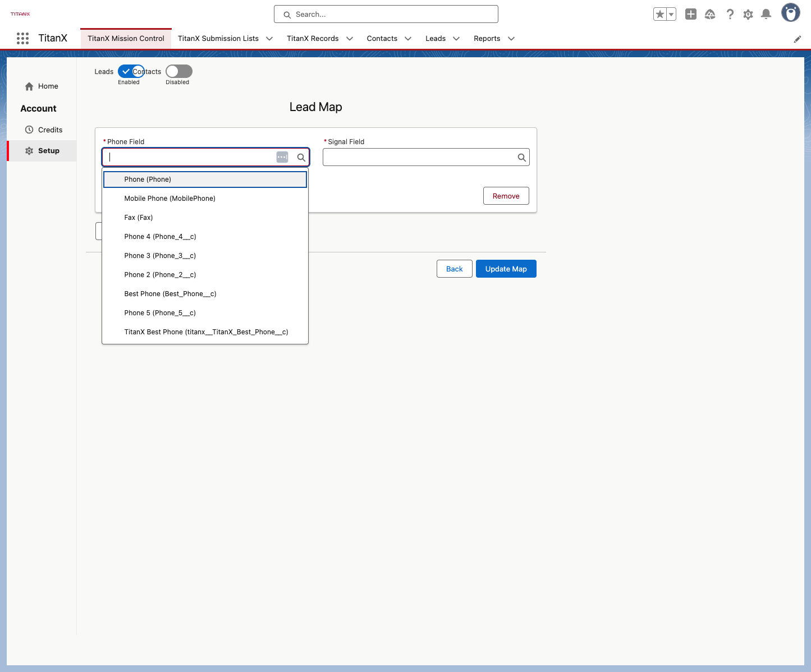Select Mobile Phone (MobilePhone) option
811x672 pixels.
click(205, 199)
